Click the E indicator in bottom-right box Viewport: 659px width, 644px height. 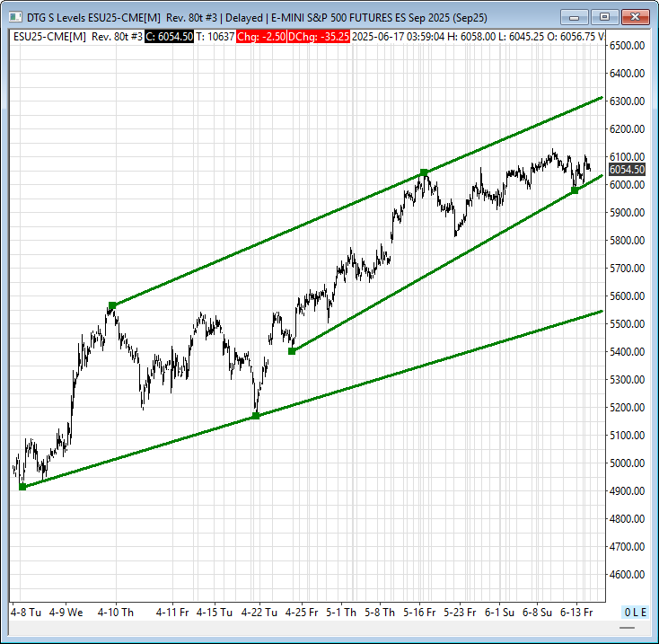click(x=643, y=612)
